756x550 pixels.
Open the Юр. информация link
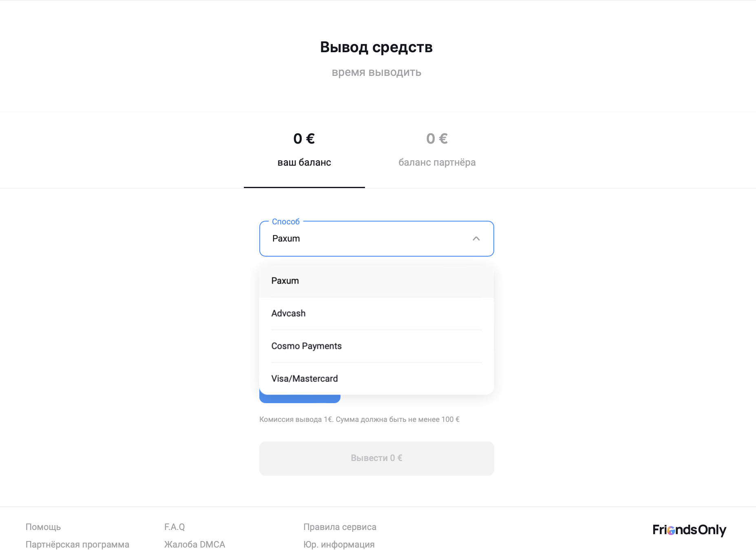coord(339,544)
